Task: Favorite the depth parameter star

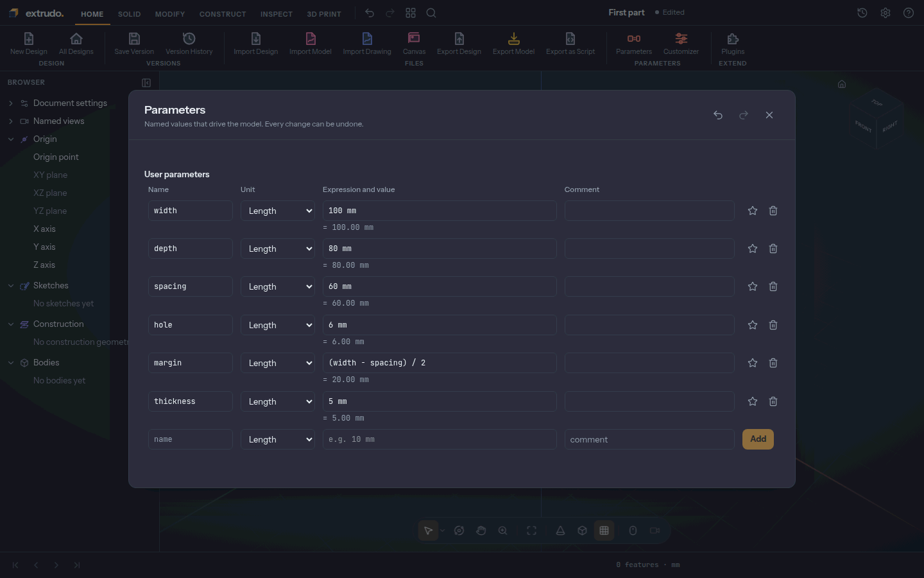Action: [x=753, y=249]
